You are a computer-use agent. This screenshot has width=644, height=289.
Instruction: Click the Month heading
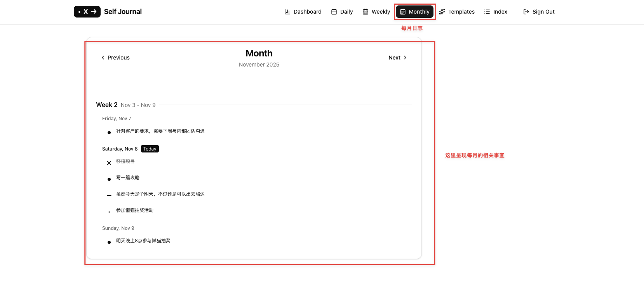[x=259, y=53]
